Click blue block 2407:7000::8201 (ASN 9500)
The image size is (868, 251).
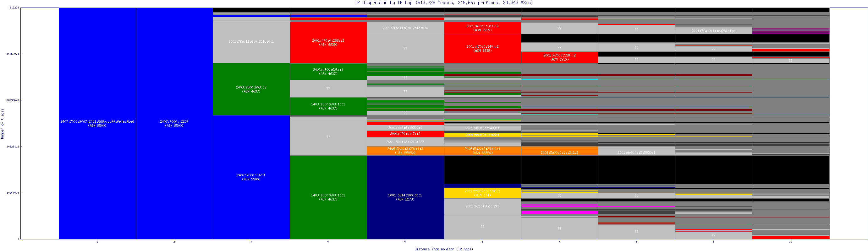pos(251,177)
